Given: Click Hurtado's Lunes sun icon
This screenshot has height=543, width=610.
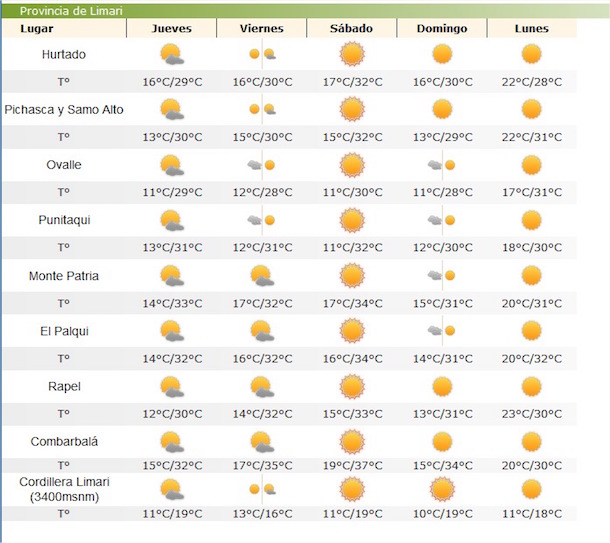Looking at the screenshot, I should (x=531, y=54).
